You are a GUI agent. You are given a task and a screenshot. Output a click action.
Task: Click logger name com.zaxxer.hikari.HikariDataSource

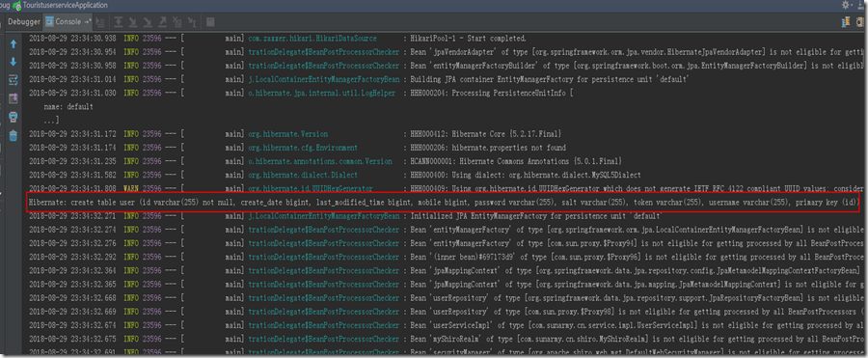(x=312, y=39)
